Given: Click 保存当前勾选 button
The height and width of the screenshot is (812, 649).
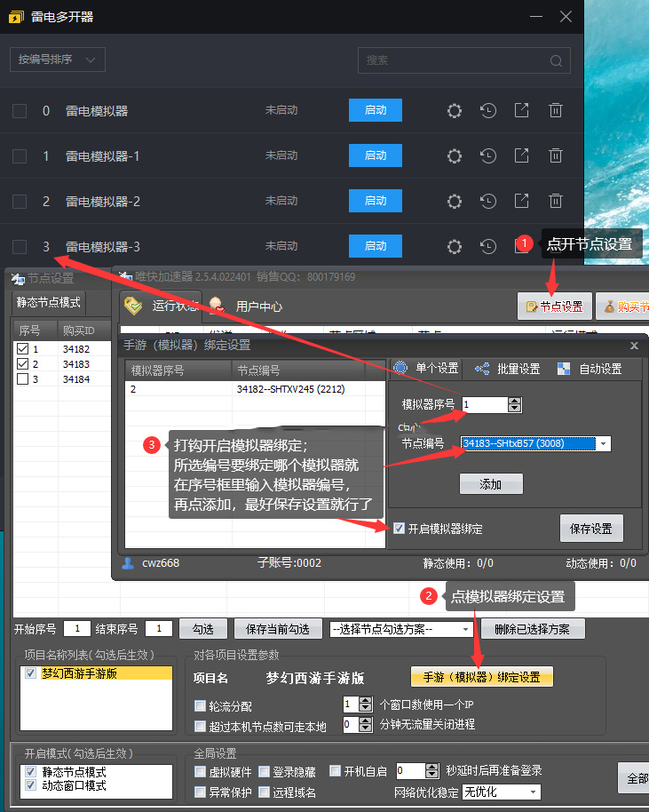Looking at the screenshot, I should [278, 629].
